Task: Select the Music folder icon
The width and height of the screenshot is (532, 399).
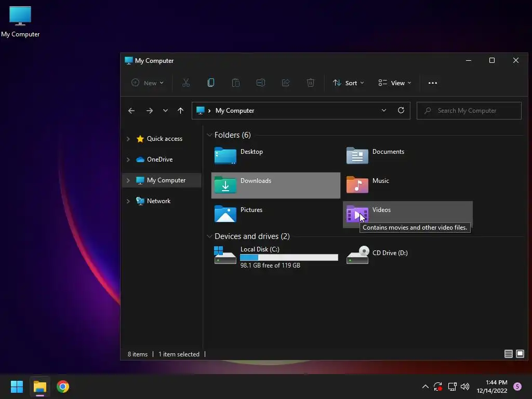Action: click(x=357, y=185)
